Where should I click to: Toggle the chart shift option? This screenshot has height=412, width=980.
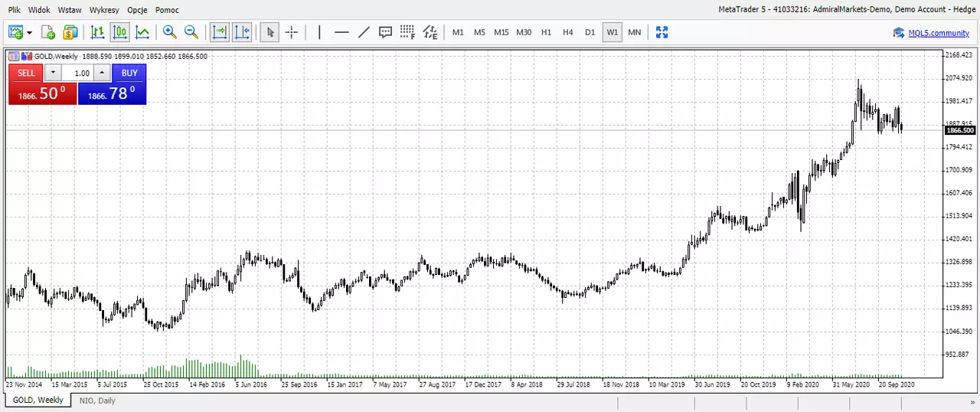click(242, 32)
